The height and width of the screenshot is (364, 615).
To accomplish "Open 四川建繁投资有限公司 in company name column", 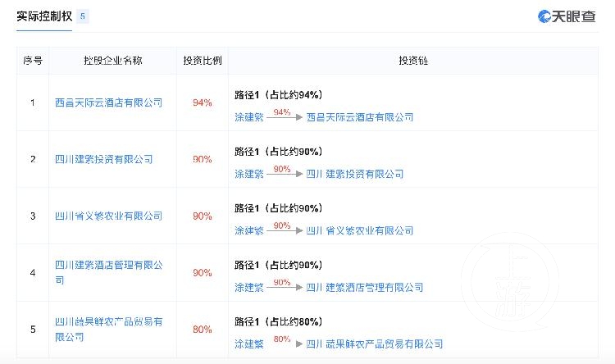I will click(x=103, y=159).
